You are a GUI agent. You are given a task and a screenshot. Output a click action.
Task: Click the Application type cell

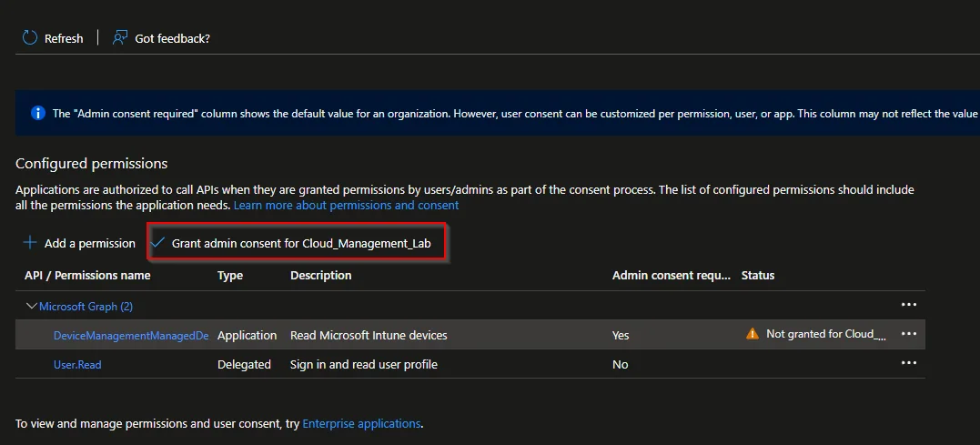pyautogui.click(x=247, y=335)
